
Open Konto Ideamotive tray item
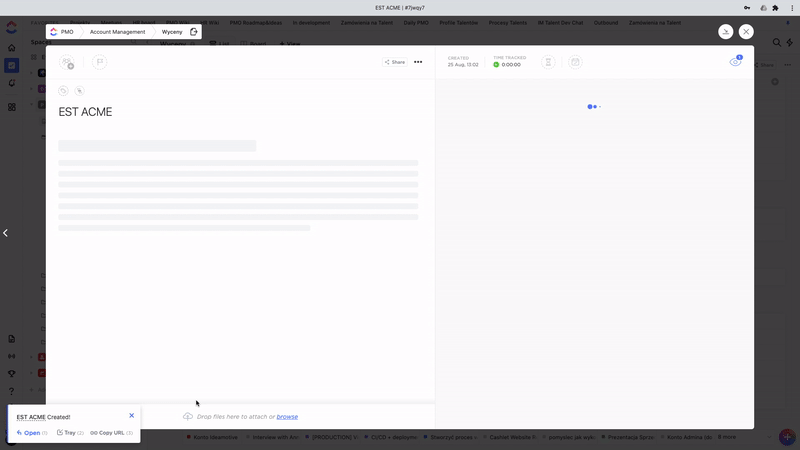point(212,437)
